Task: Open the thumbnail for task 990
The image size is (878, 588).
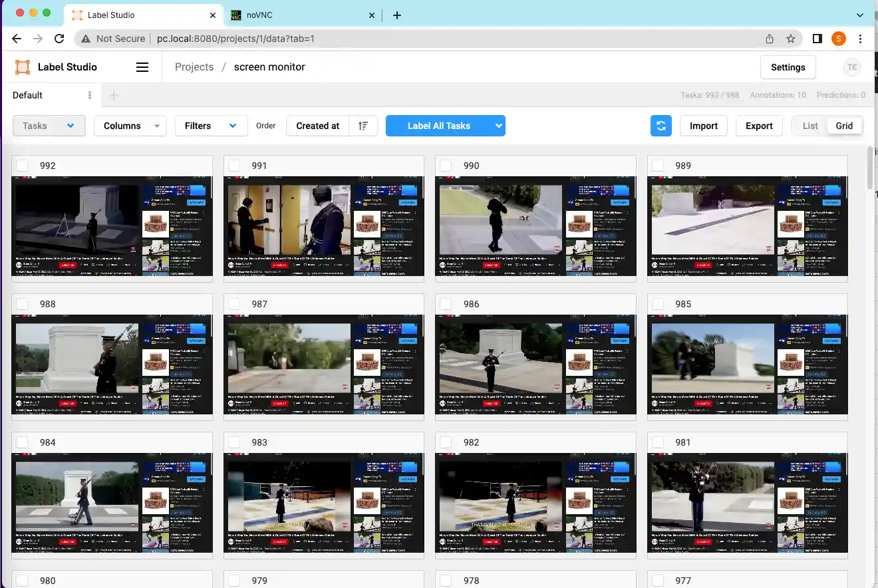Action: (535, 226)
